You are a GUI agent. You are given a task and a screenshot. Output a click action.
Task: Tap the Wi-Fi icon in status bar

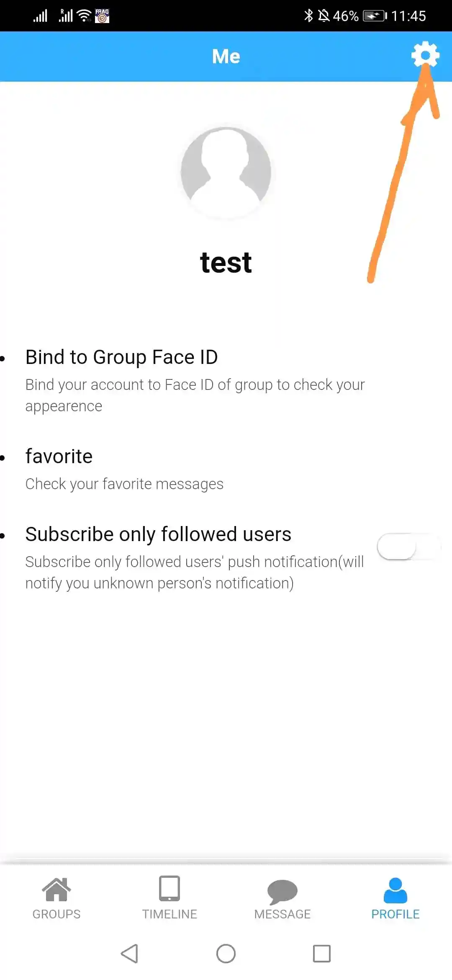(x=85, y=16)
